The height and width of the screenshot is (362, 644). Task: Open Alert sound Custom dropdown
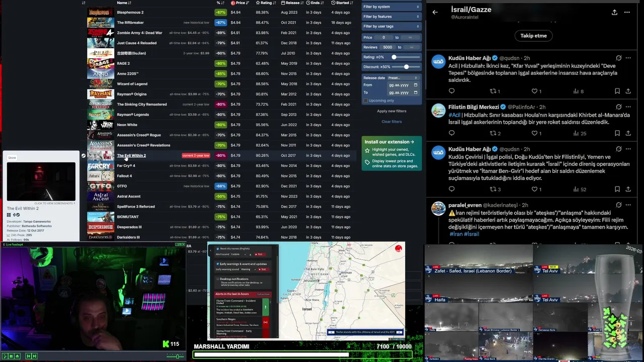(239, 254)
